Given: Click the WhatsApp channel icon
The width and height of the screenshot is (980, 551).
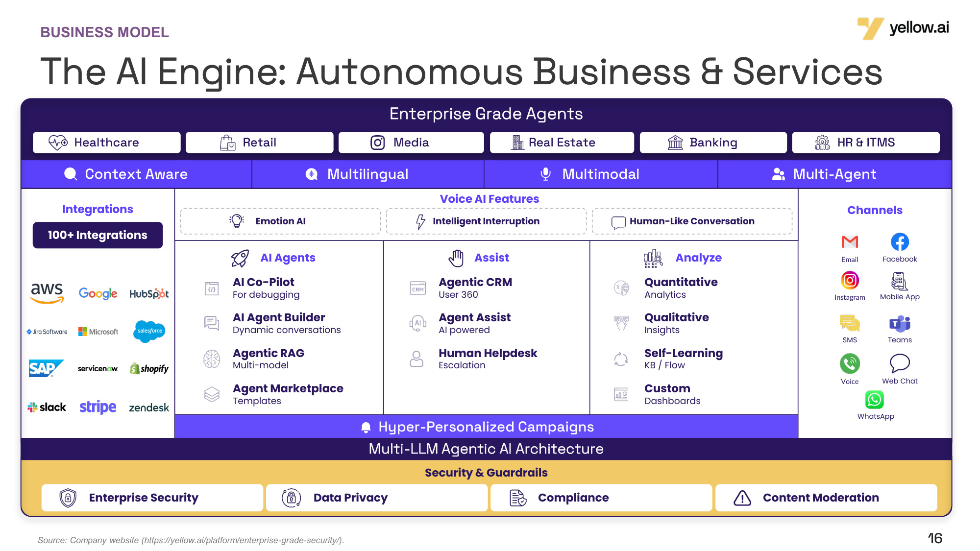Looking at the screenshot, I should [x=875, y=400].
